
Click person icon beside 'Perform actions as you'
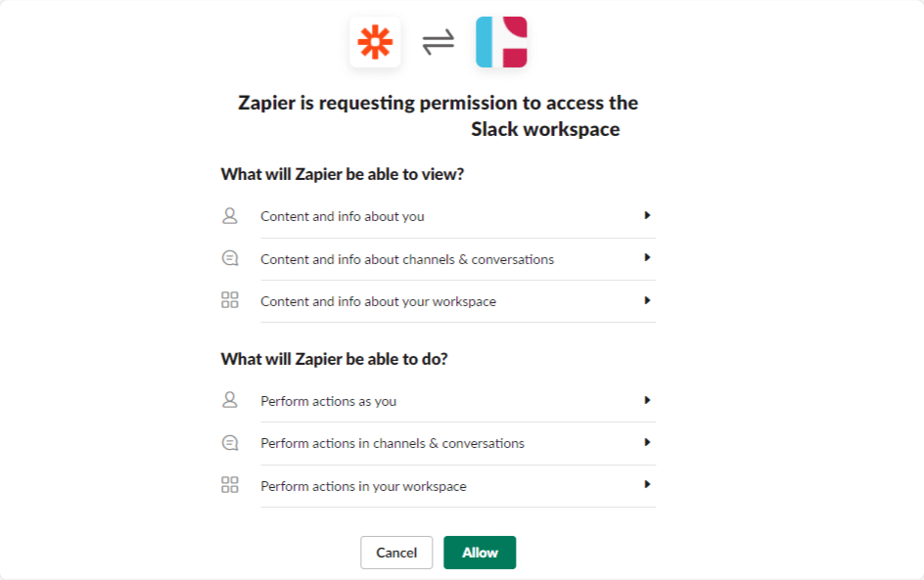click(x=230, y=400)
